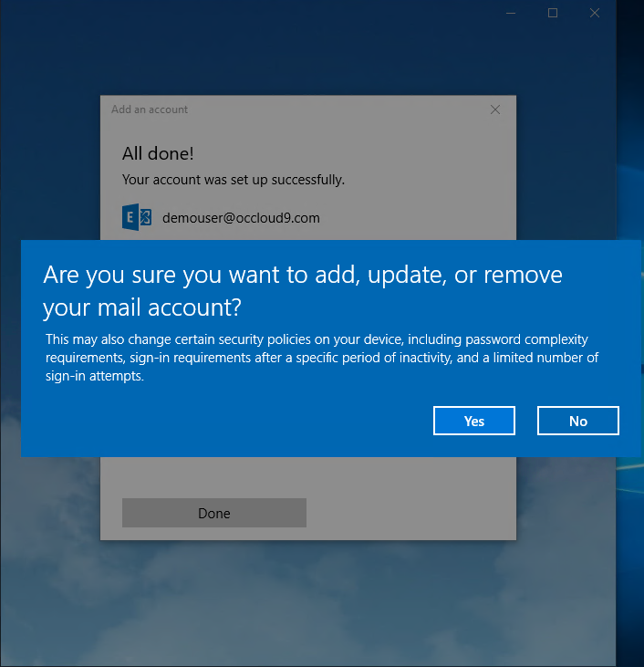Click the All done! heading
Viewport: 644px width, 667px height.
coord(158,153)
